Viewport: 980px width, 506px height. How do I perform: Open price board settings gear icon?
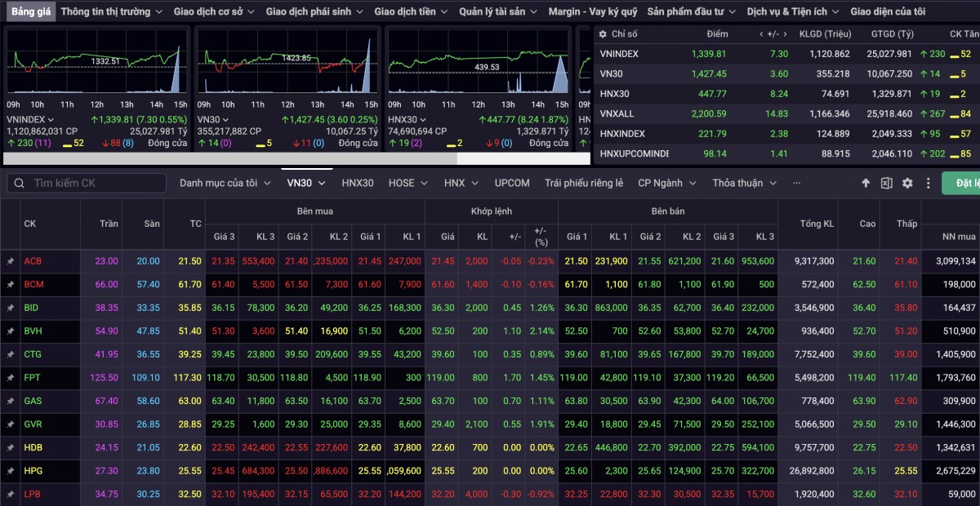[907, 184]
